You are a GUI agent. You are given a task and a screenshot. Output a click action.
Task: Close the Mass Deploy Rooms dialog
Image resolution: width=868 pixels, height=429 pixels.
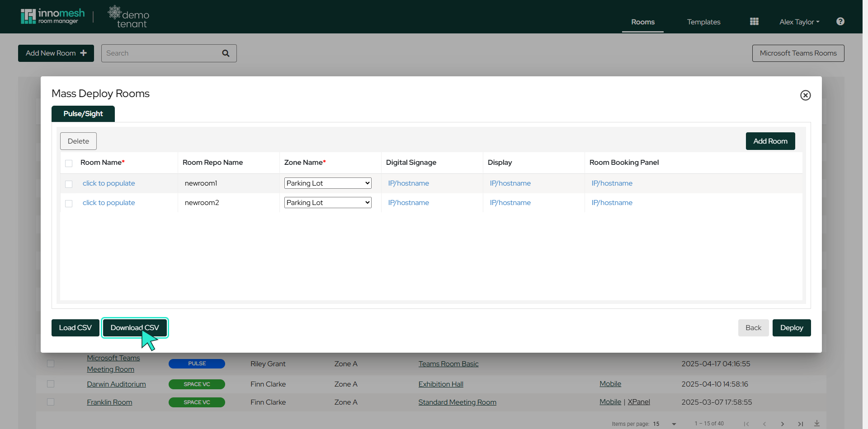point(805,95)
